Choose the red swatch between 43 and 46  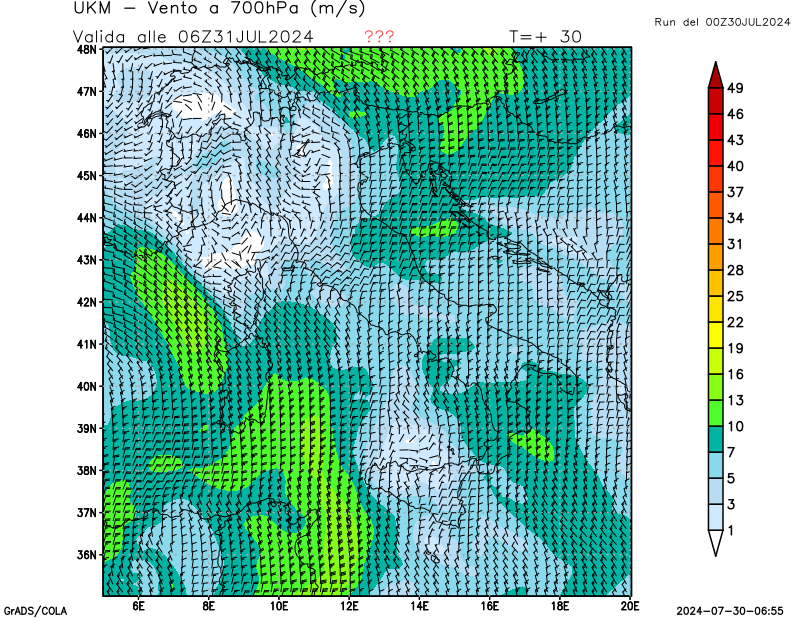[715, 128]
